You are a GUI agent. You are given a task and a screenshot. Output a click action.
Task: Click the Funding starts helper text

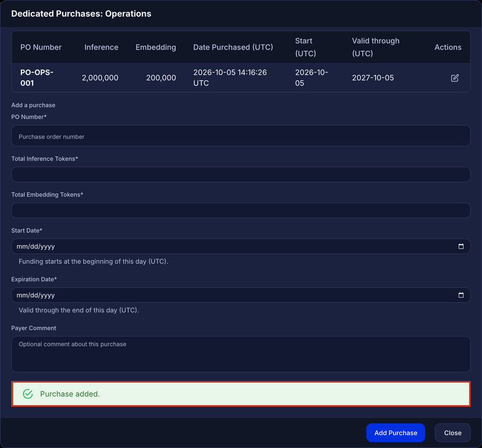click(x=93, y=262)
